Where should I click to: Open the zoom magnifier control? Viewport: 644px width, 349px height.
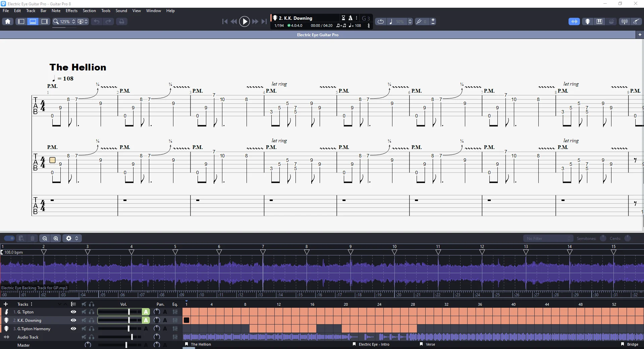pyautogui.click(x=56, y=21)
